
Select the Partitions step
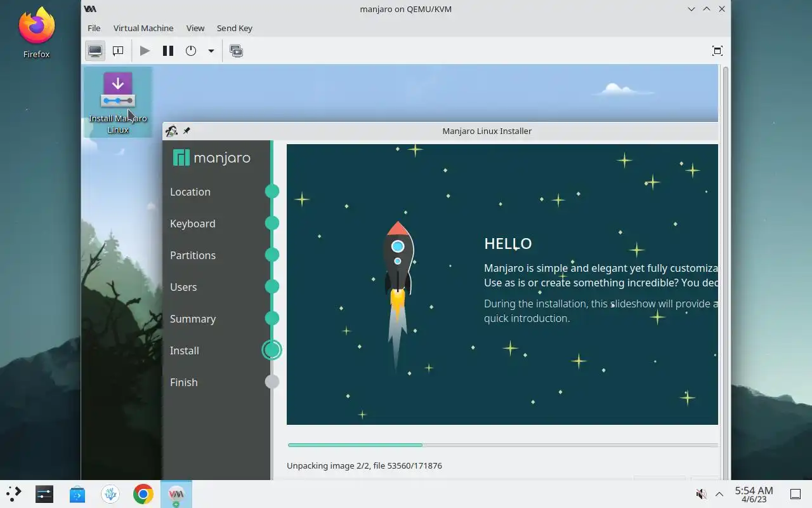193,255
